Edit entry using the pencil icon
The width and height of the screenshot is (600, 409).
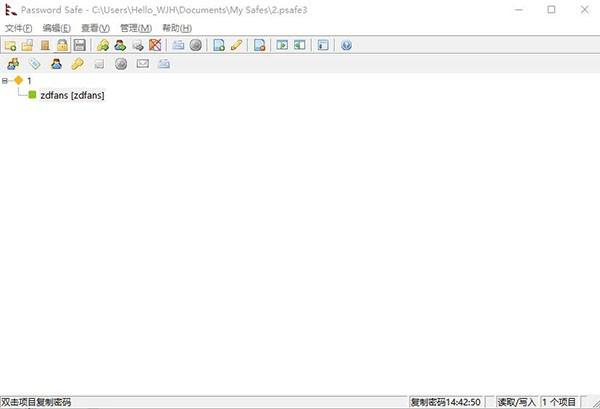coord(236,46)
